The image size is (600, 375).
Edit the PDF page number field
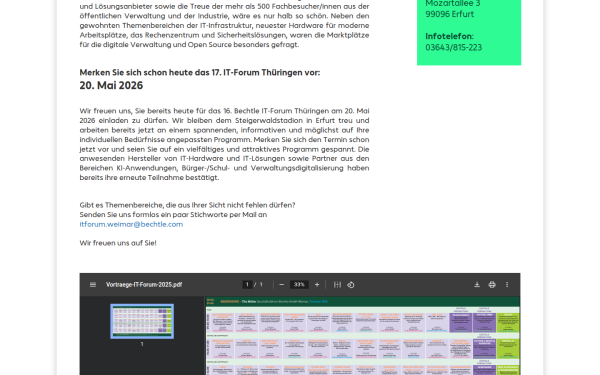(247, 285)
